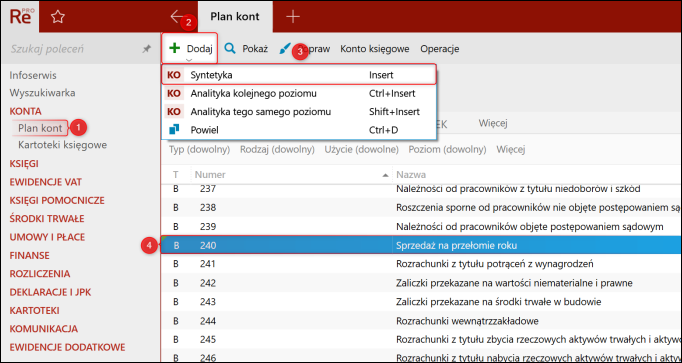This screenshot has height=363, width=682.
Task: Click the back arrow icon
Action: [x=177, y=17]
